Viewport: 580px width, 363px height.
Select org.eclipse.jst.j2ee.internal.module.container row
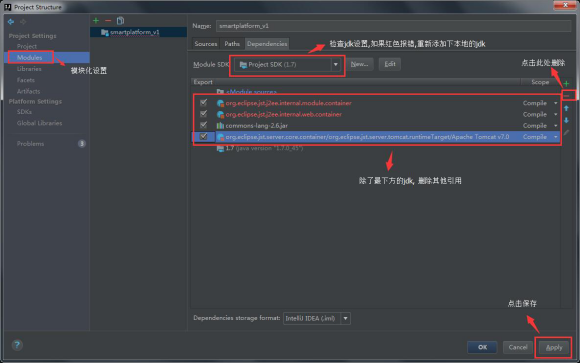[375, 103]
